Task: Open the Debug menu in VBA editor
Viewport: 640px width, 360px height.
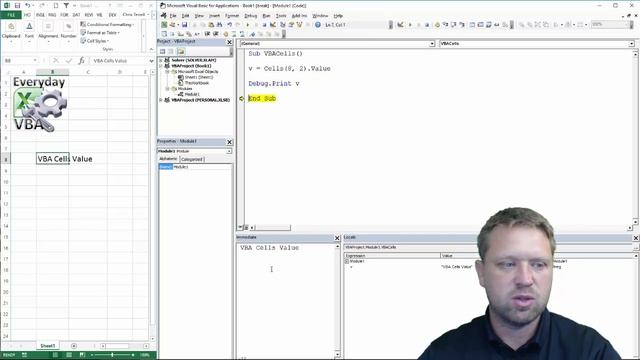Action: (251, 16)
